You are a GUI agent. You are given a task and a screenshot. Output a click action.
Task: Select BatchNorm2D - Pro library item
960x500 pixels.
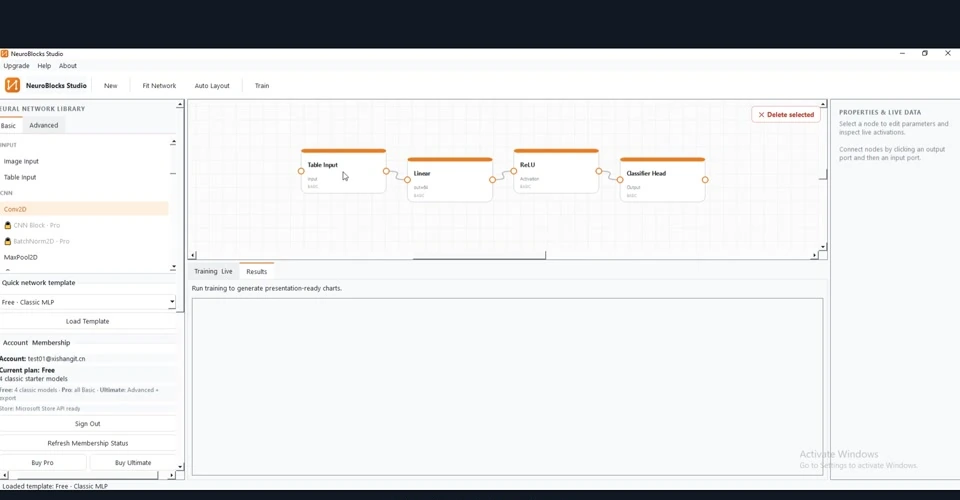[84, 241]
